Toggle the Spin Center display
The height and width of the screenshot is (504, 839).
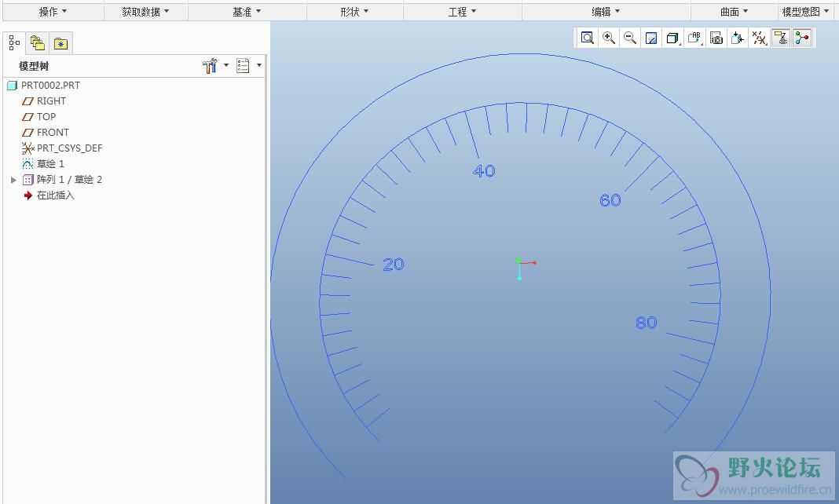(802, 38)
